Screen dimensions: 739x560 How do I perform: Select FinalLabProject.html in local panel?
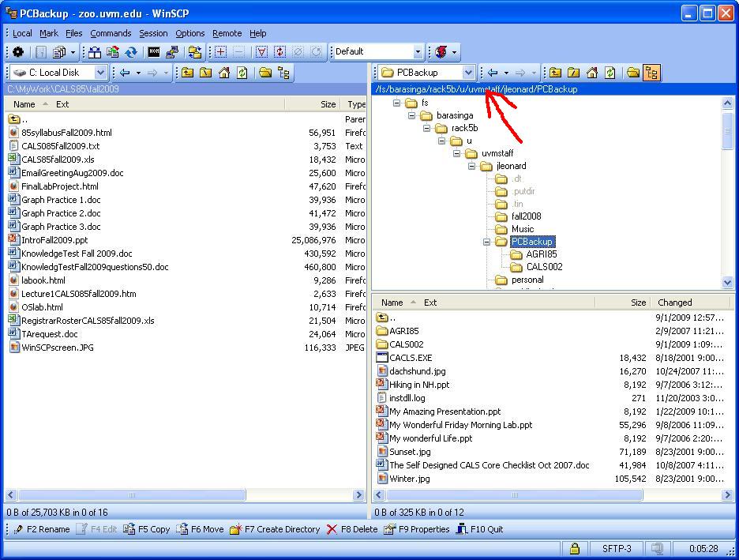[60, 186]
